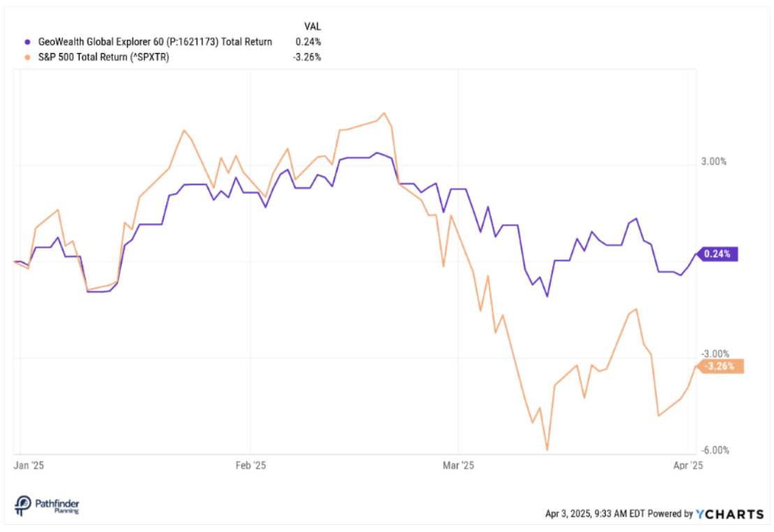Click the VAL column header

coord(312,26)
